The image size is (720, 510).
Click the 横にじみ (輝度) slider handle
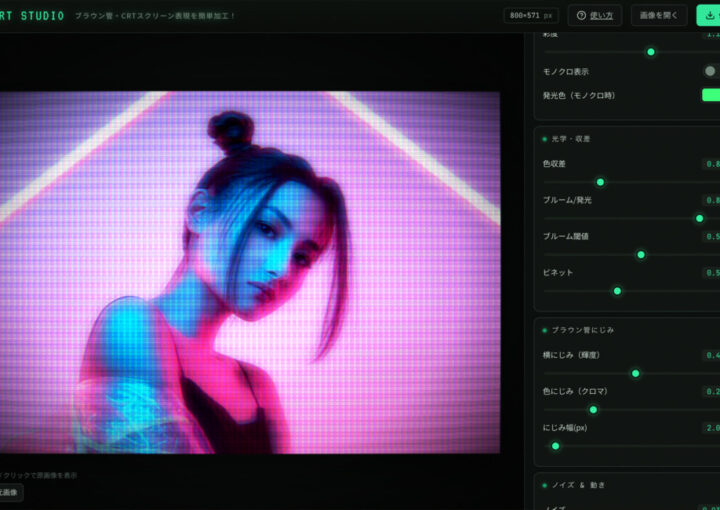coord(636,374)
